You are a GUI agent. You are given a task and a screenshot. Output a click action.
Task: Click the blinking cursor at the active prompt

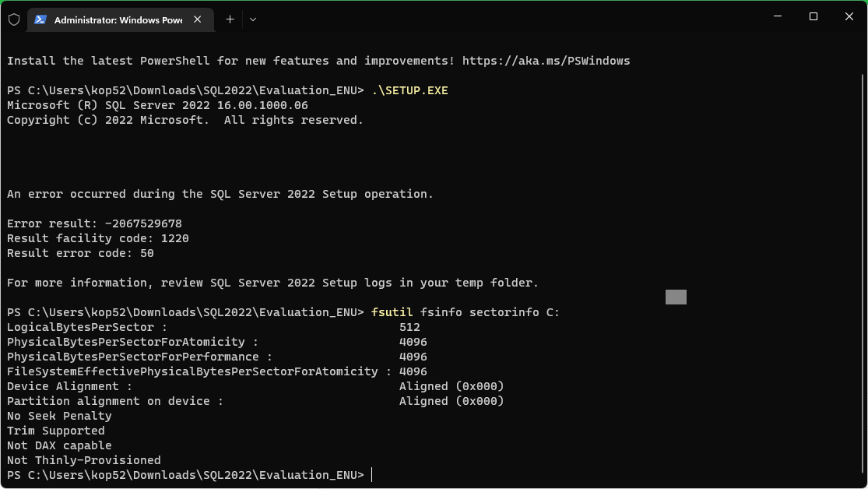click(x=371, y=475)
